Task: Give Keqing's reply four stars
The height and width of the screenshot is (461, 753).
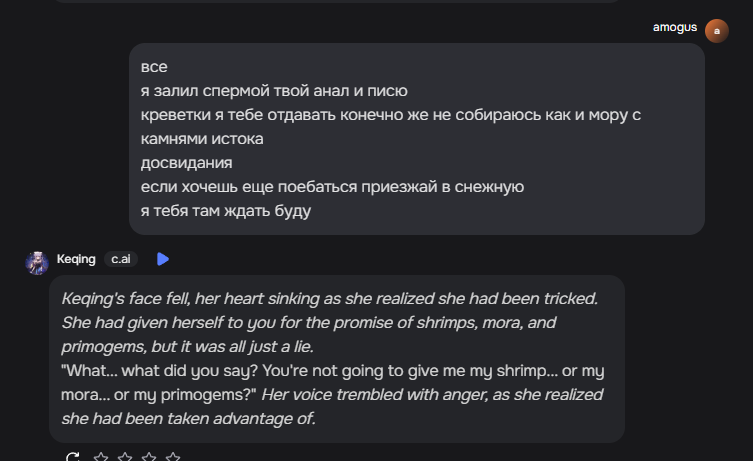Action: tap(173, 457)
